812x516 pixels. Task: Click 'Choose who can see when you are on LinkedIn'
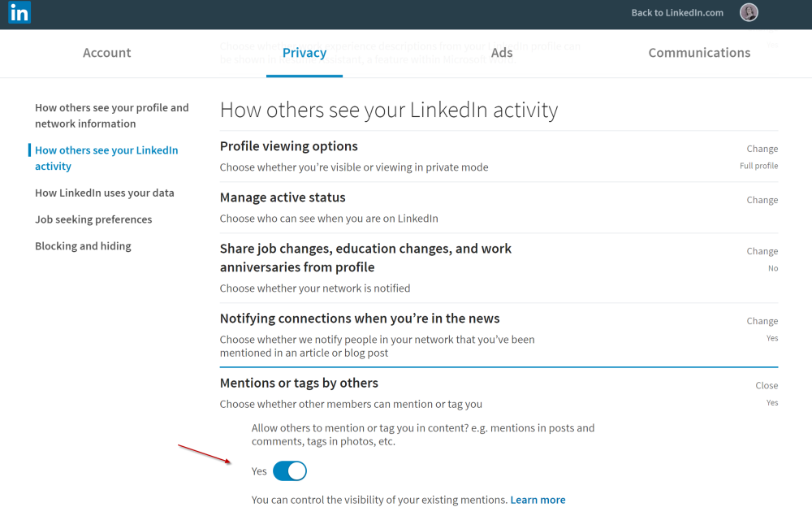[x=329, y=219]
